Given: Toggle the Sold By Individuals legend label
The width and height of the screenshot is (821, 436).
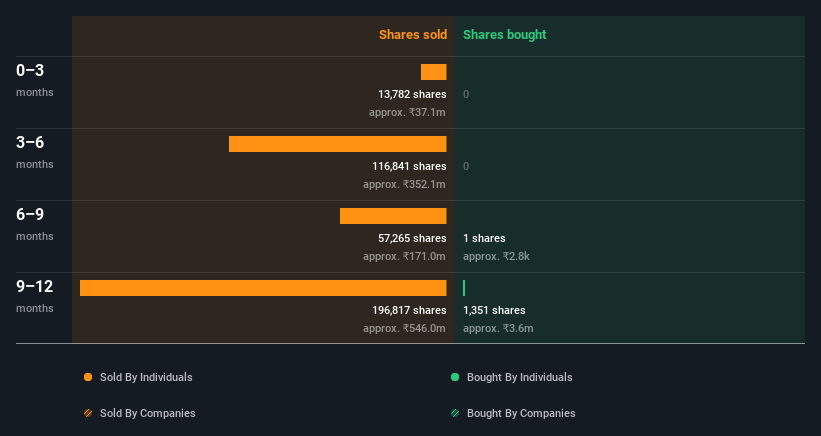Looking at the screenshot, I should click(146, 377).
